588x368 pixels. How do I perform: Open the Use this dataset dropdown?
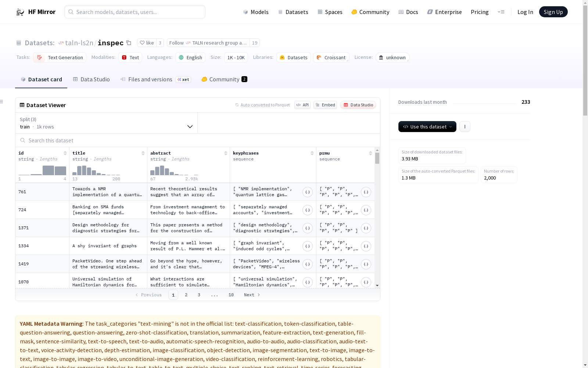point(427,127)
